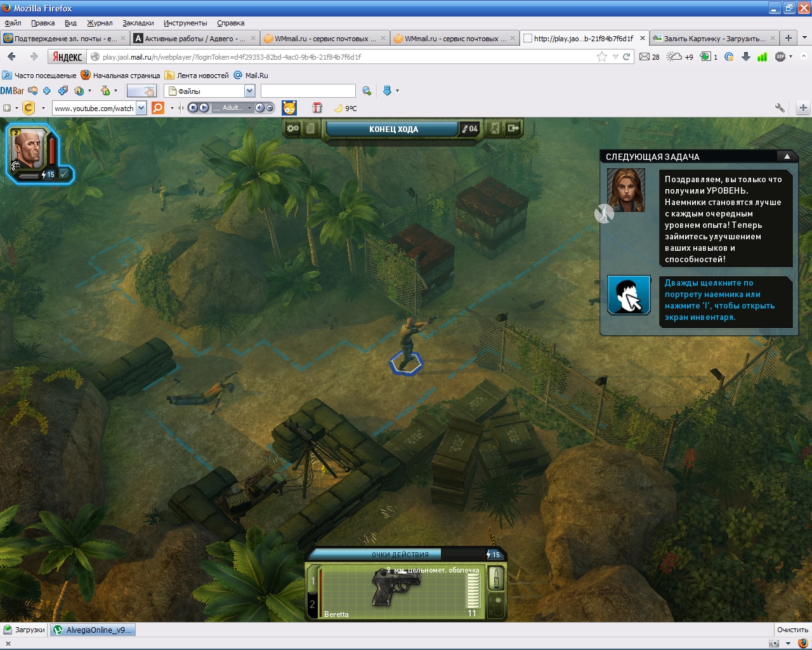The height and width of the screenshot is (650, 812).
Task: Click the ОЧКИ ДЕЙСТВИЯ action points bar
Action: coord(400,554)
